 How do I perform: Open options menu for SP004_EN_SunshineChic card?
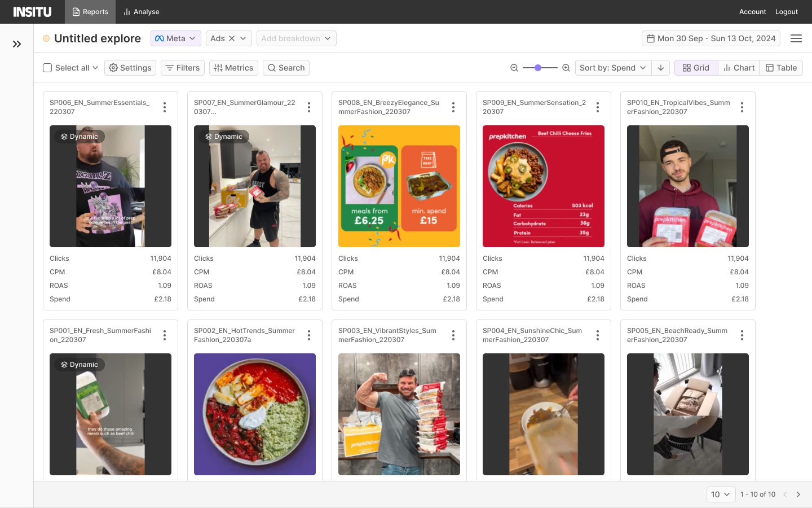pos(598,335)
